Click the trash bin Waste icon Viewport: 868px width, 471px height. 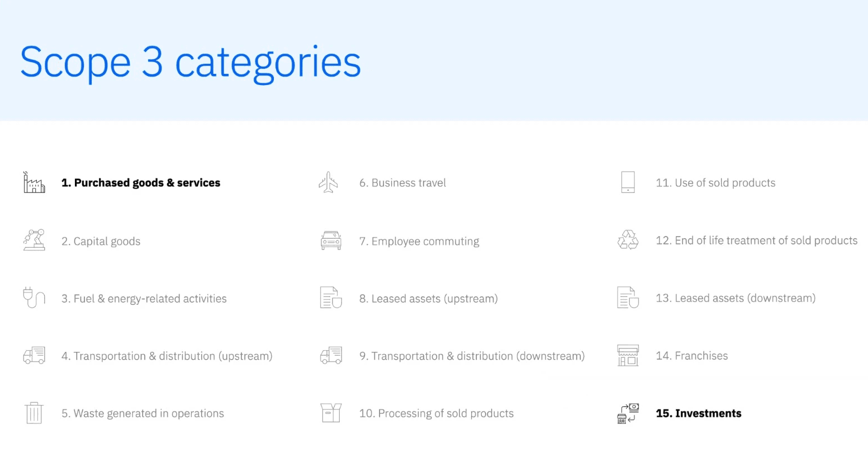tap(34, 413)
